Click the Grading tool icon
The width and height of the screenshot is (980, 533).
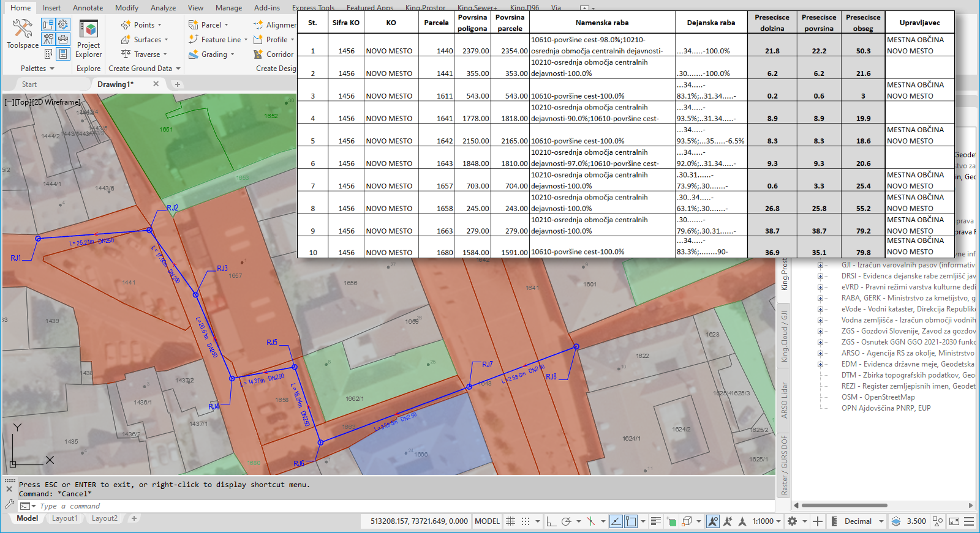click(194, 54)
